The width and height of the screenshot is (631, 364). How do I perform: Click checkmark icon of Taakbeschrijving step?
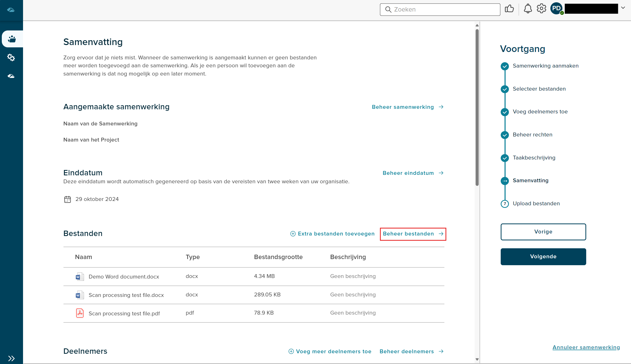point(505,158)
